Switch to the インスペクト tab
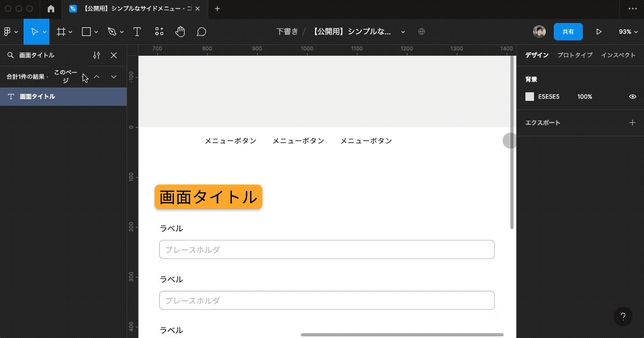 pos(618,55)
